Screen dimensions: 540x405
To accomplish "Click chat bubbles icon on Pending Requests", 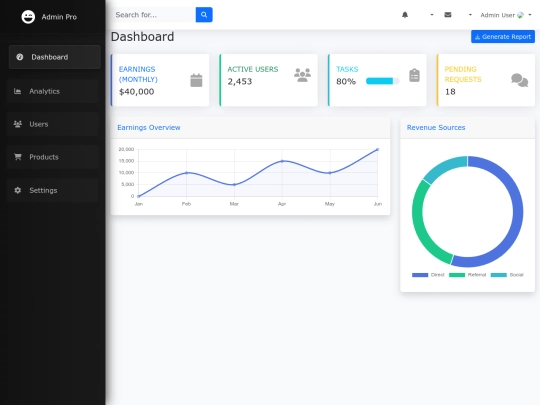I will pos(519,80).
